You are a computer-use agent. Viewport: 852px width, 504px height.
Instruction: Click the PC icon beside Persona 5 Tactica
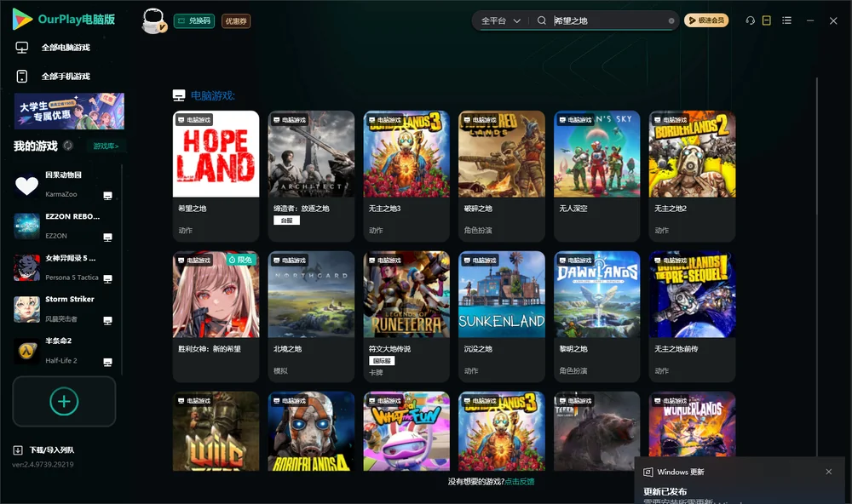tap(107, 279)
